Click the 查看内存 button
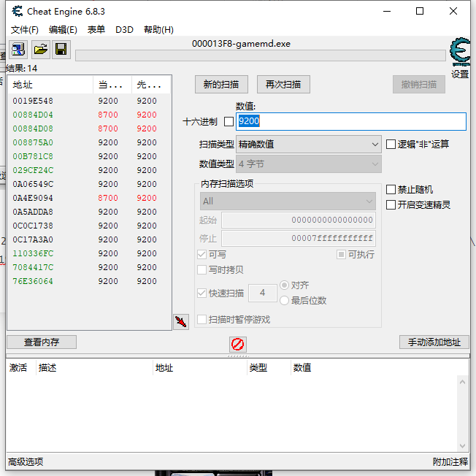The height and width of the screenshot is (476, 476). tap(42, 342)
